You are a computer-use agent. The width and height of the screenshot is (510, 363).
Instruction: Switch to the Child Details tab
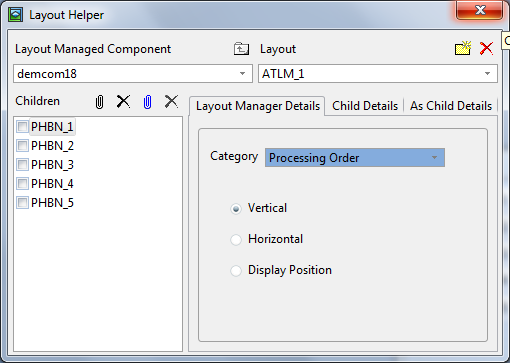pos(365,106)
